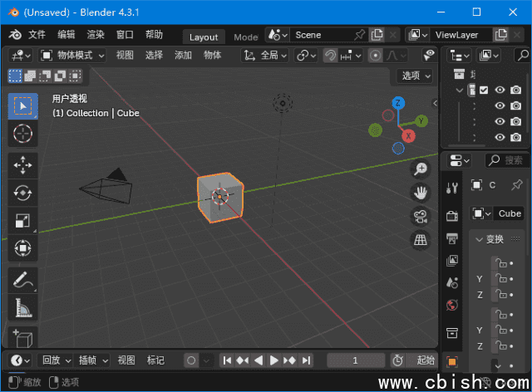
Task: Toggle Collection eye visibility in outliner
Action: (500, 90)
